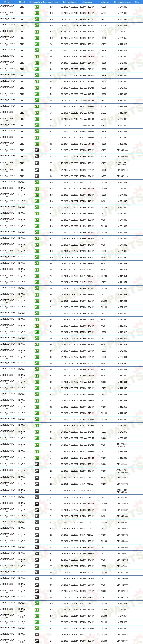Click the PB fuel icon in M 271.921 row
The width and height of the screenshot is (143, 644).
[37, 182]
